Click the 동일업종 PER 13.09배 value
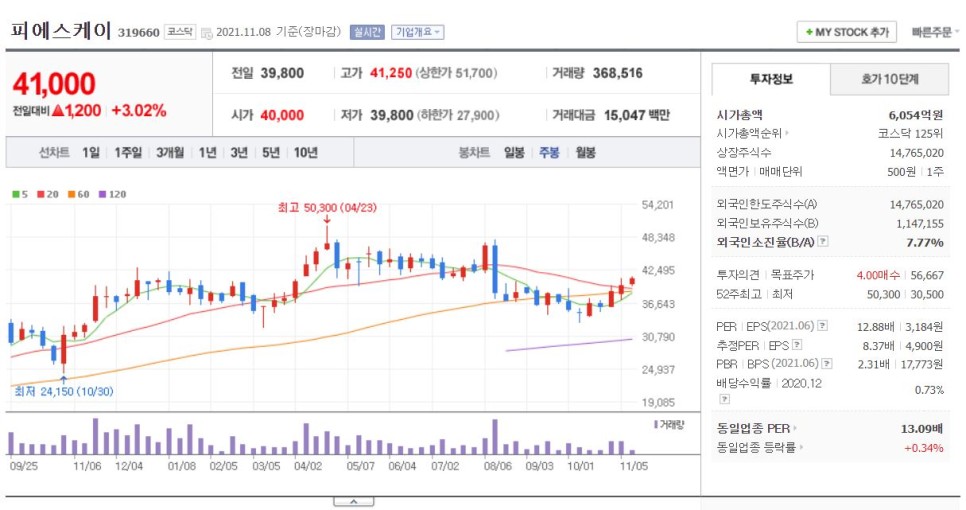Viewport: 966px width, 510px height. [x=922, y=429]
